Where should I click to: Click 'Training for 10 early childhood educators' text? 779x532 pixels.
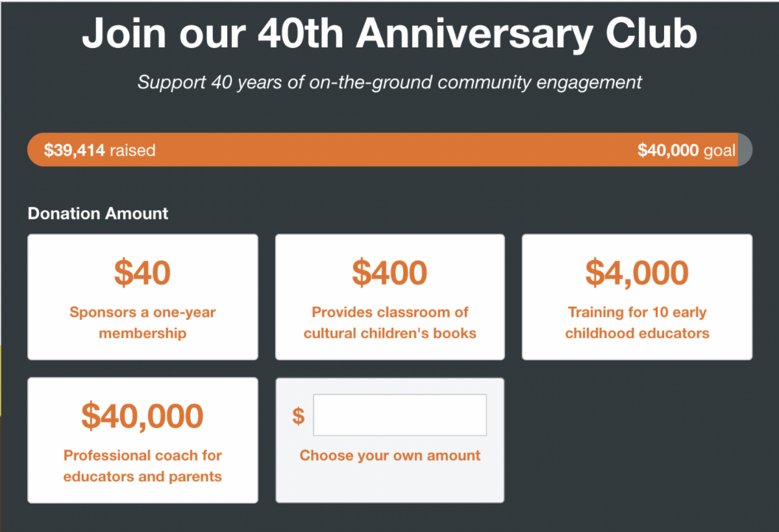point(637,323)
